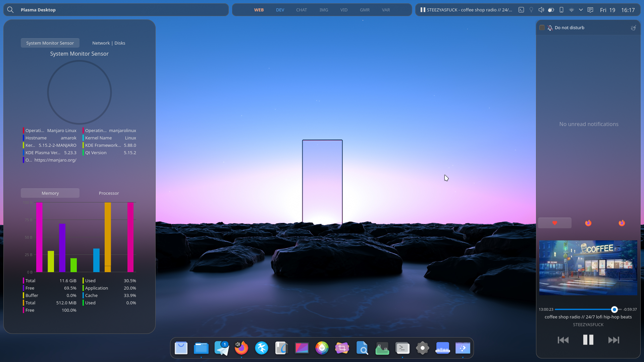Click the media playback position slider handle

(x=614, y=309)
